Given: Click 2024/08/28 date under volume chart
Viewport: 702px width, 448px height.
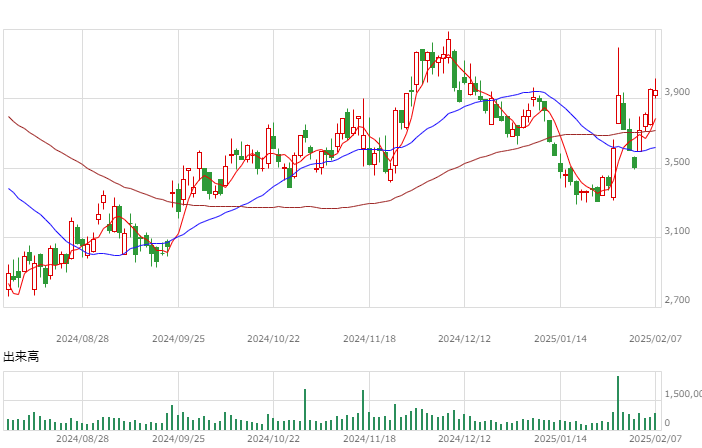Looking at the screenshot, I should (x=82, y=439).
